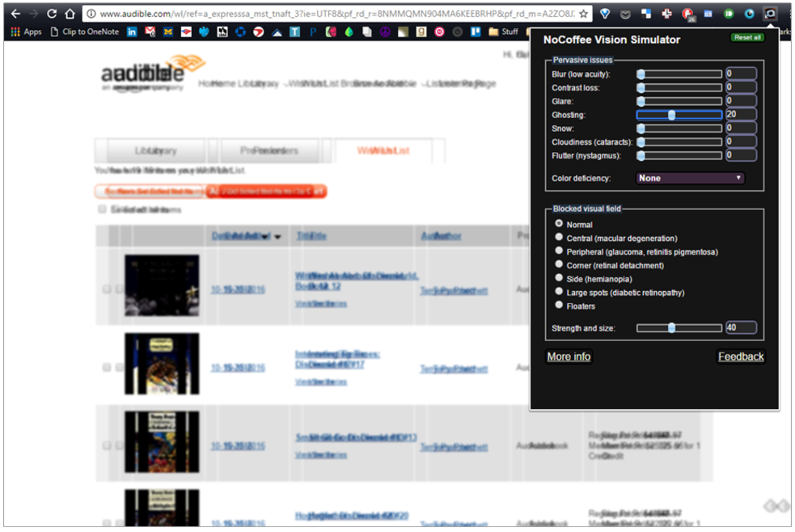This screenshot has width=795, height=532.
Task: Click the Audible logo
Action: tap(150, 73)
